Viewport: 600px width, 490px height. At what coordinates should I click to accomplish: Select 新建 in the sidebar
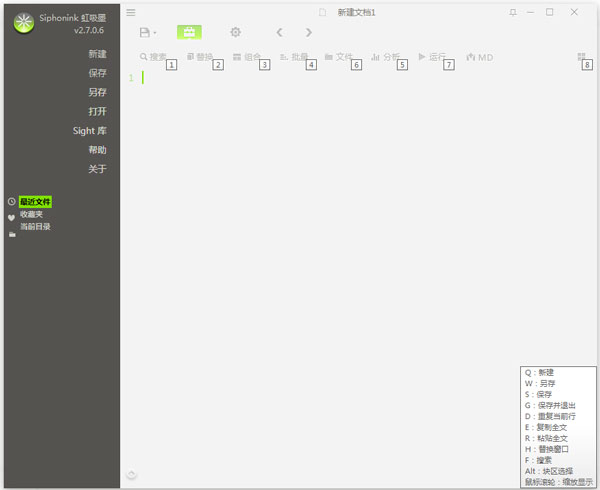click(97, 54)
